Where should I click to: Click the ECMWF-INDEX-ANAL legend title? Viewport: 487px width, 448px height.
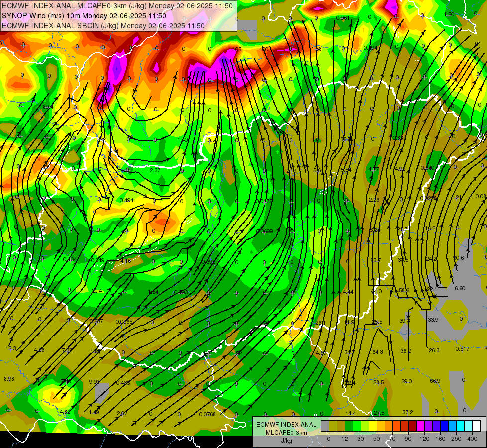[287, 425]
